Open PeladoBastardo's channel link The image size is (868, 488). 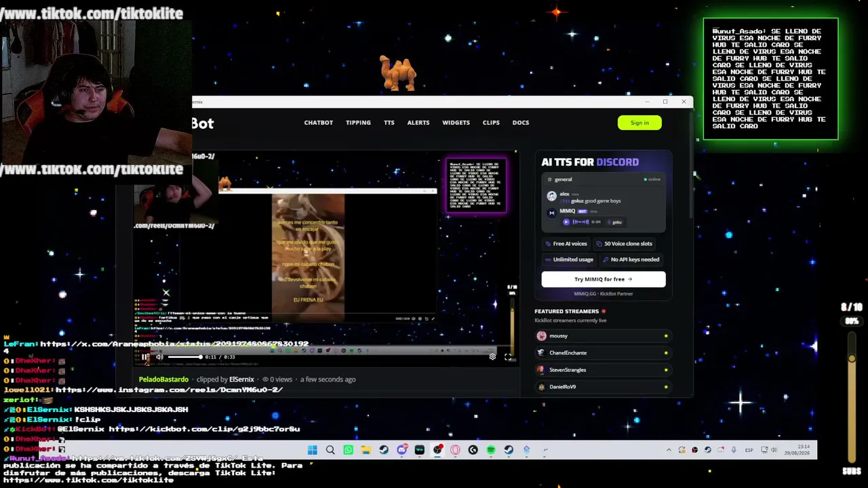tap(163, 380)
